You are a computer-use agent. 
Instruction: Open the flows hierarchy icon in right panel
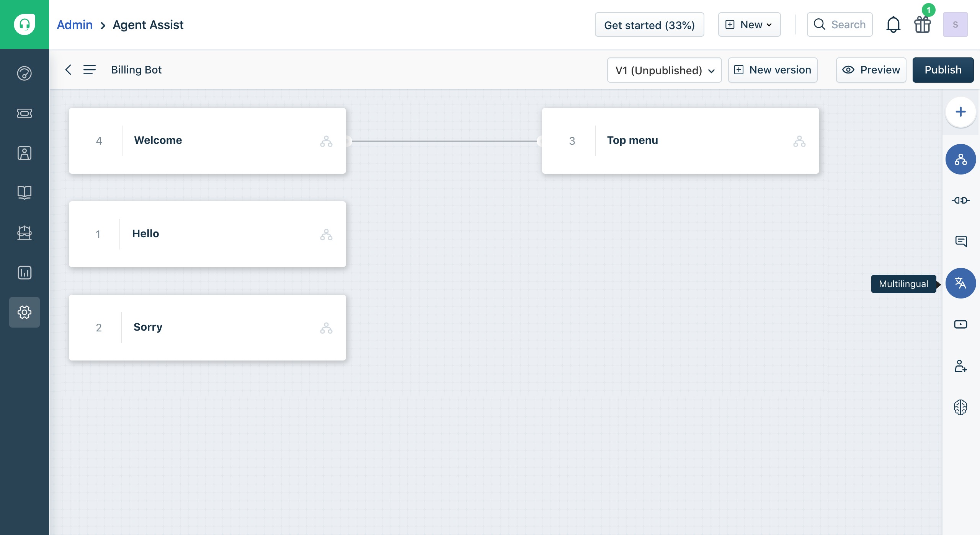click(960, 159)
